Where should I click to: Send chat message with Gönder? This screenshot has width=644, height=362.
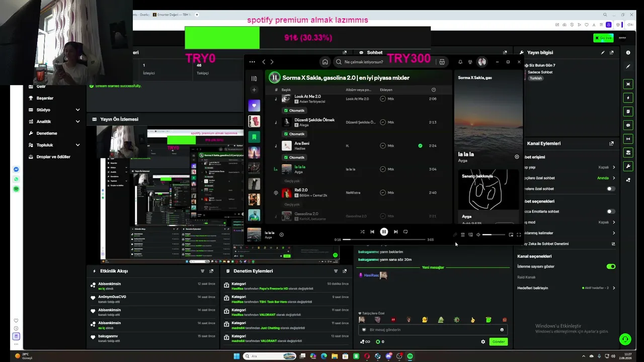(499, 341)
